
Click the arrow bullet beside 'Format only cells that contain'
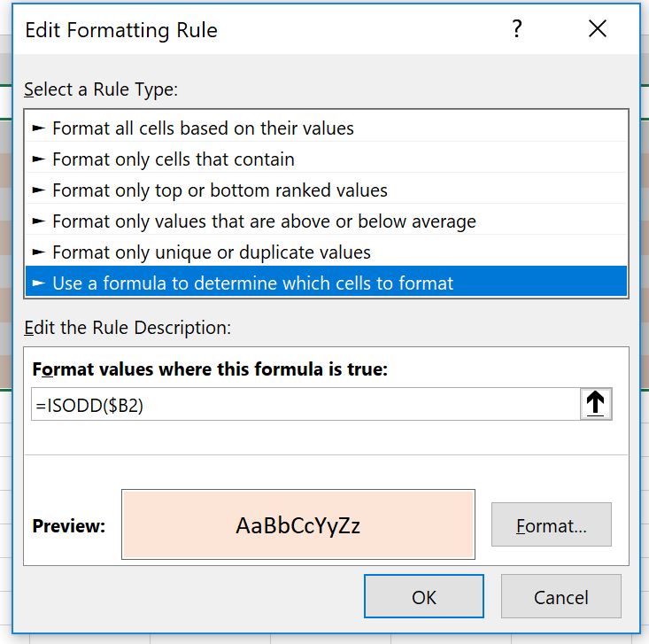[x=38, y=159]
